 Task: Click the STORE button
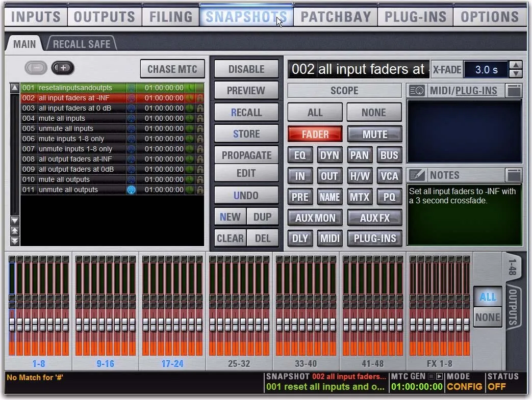pyautogui.click(x=246, y=134)
